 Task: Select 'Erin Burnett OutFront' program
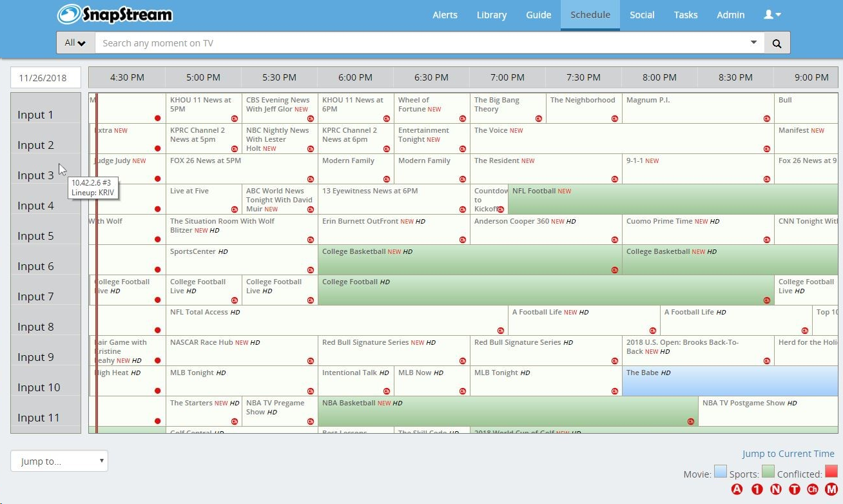[394, 229]
